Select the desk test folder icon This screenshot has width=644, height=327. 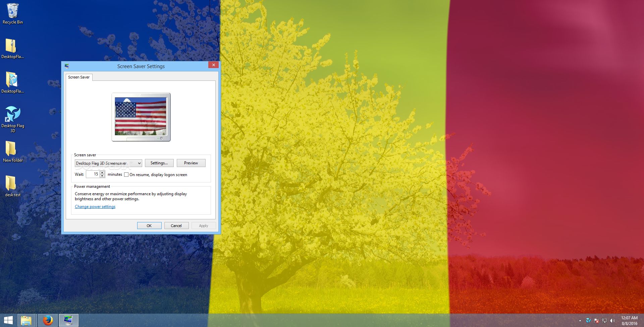coord(12,186)
